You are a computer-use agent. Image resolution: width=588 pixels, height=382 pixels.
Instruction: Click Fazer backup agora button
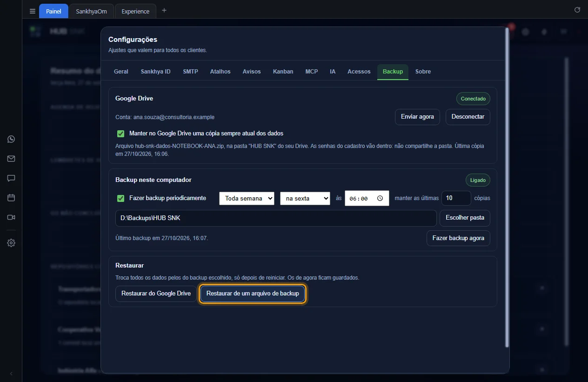pyautogui.click(x=458, y=238)
